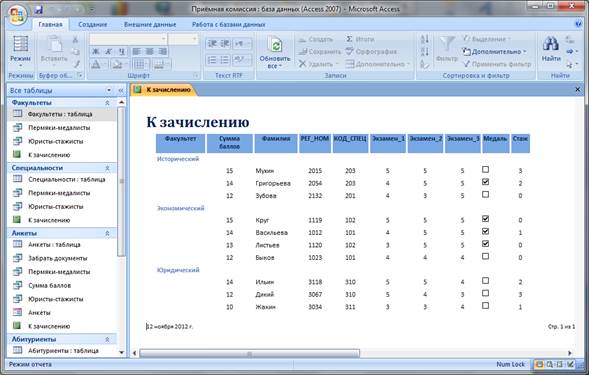Click horizontal scrollbar right arrow
This screenshot has width=589, height=375.
(569, 353)
